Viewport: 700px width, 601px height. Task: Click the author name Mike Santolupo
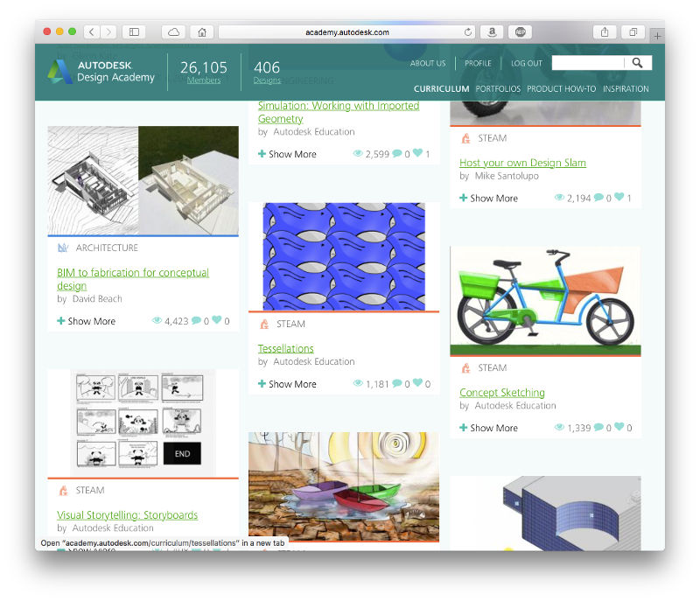507,176
